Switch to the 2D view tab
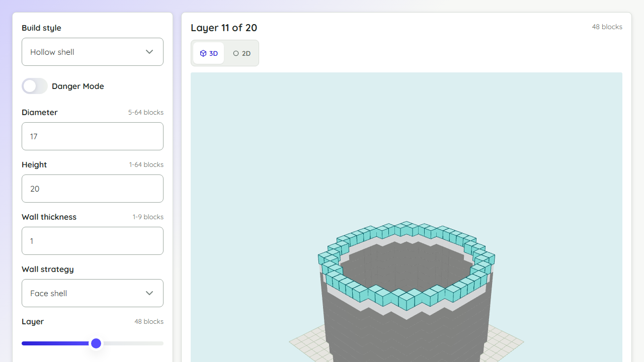The height and width of the screenshot is (362, 644). (242, 53)
